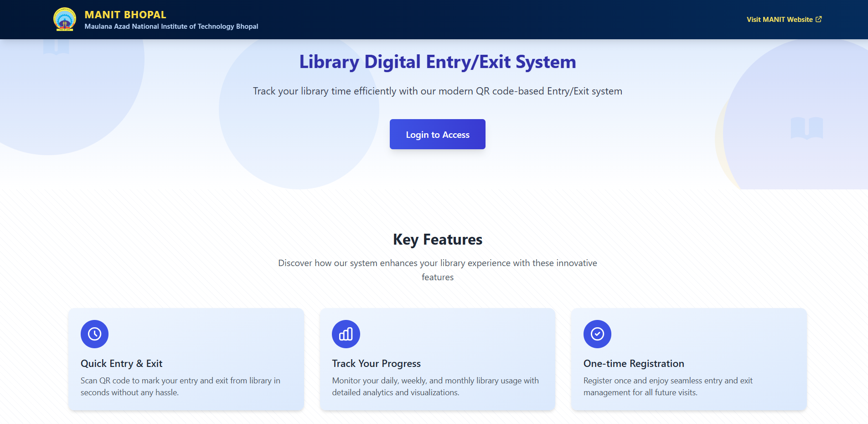Click the MANIT institute logo emblem
The width and height of the screenshot is (868, 424).
[64, 19]
